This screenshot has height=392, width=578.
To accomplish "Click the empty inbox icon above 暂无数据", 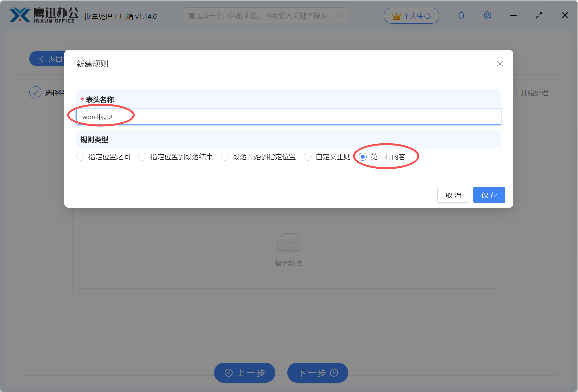I will pyautogui.click(x=289, y=242).
